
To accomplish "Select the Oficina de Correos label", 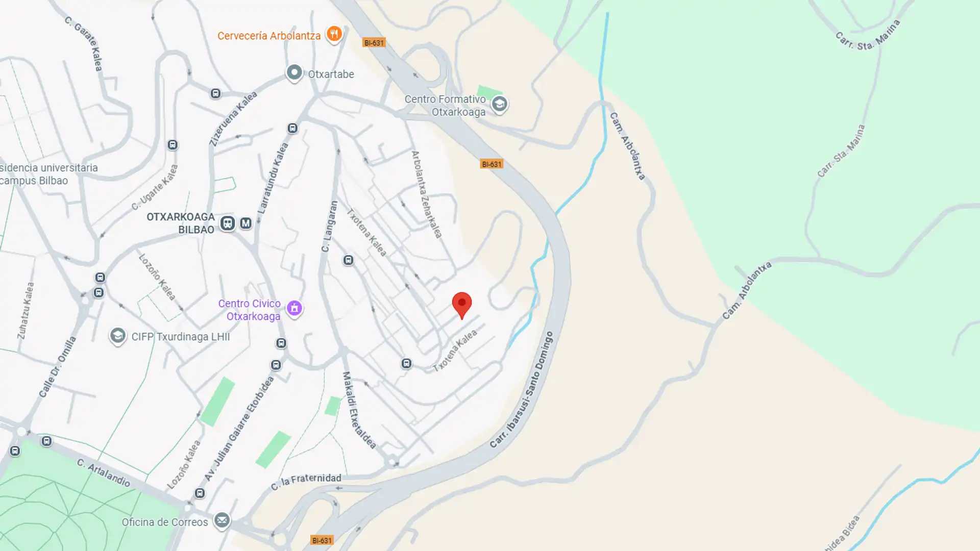I will point(165,522).
